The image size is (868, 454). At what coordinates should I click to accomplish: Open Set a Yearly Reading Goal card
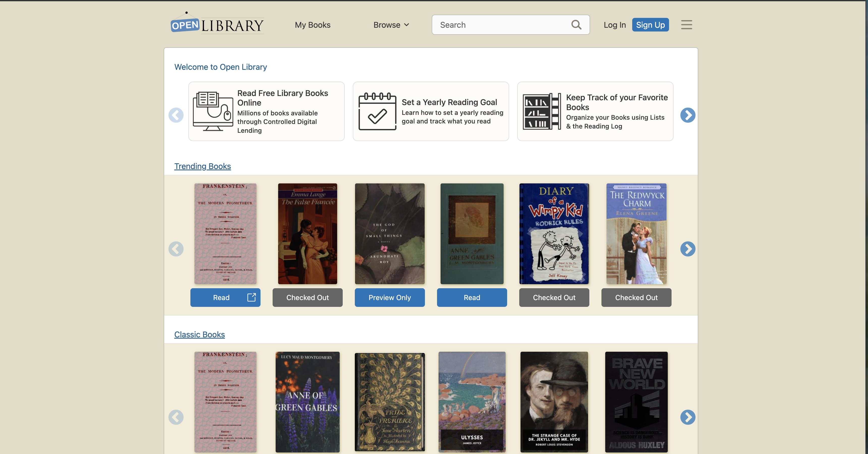[x=431, y=111]
